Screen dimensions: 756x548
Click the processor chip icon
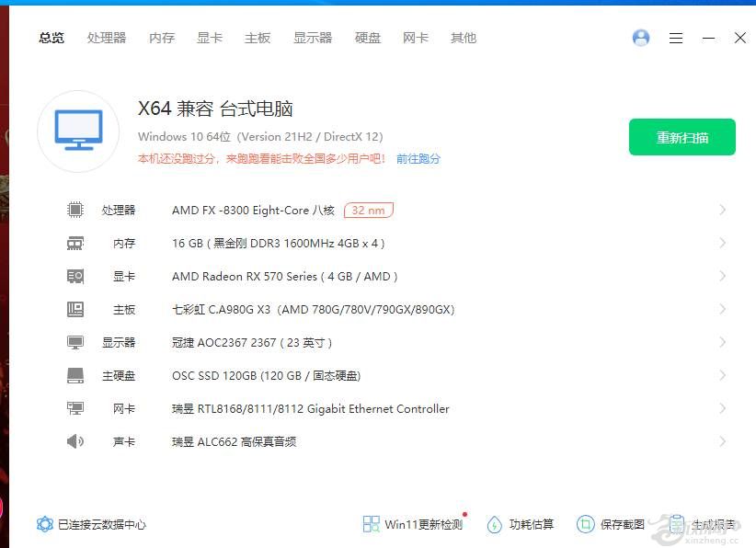tap(75, 210)
